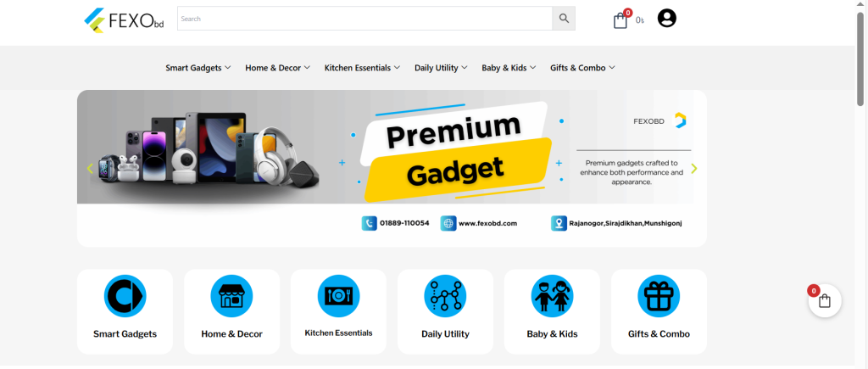868x369 pixels.
Task: Open the shopping bag cart in header
Action: tap(621, 20)
